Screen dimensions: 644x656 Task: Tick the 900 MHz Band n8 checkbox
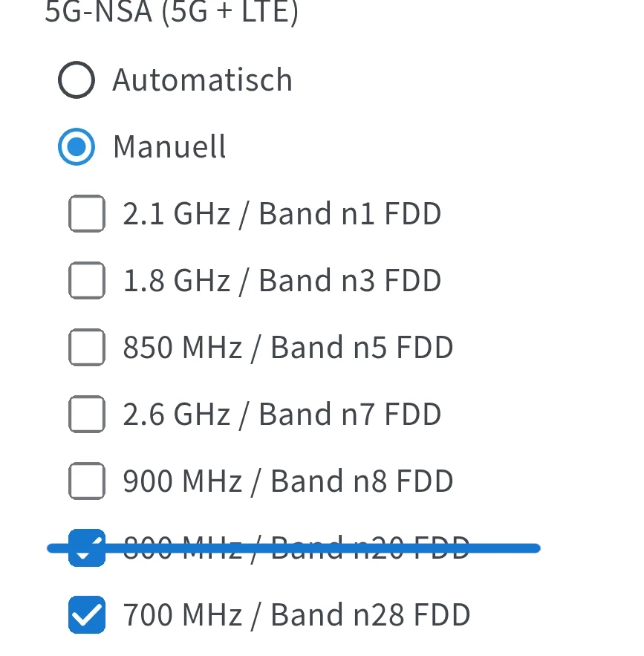[87, 481]
